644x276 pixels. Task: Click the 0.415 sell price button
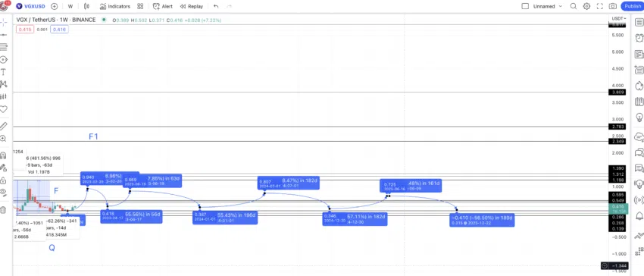[x=25, y=30]
